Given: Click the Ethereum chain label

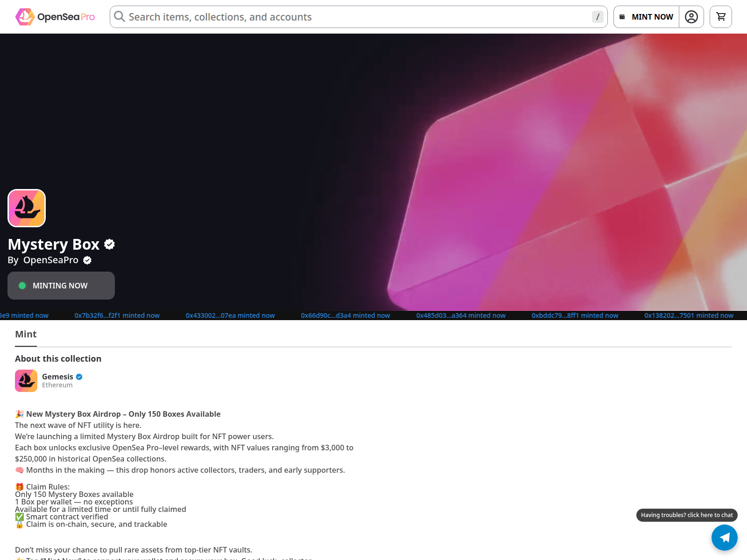Looking at the screenshot, I should pos(57,385).
